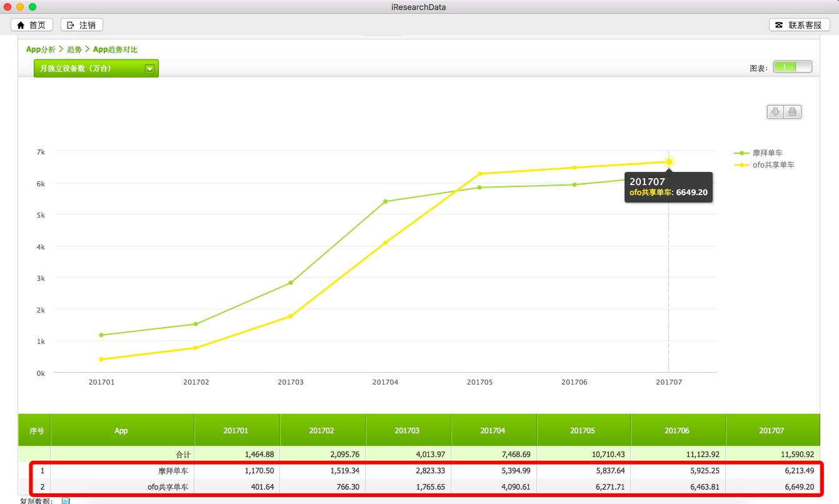The image size is (839, 504).
Task: Click the chart tooltip for 201707
Action: point(668,187)
